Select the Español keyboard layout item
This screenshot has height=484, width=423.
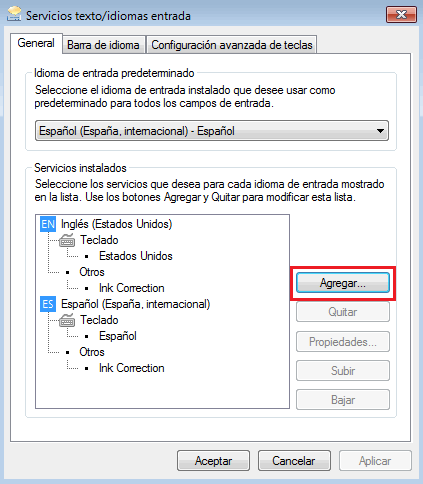pyautogui.click(x=118, y=336)
